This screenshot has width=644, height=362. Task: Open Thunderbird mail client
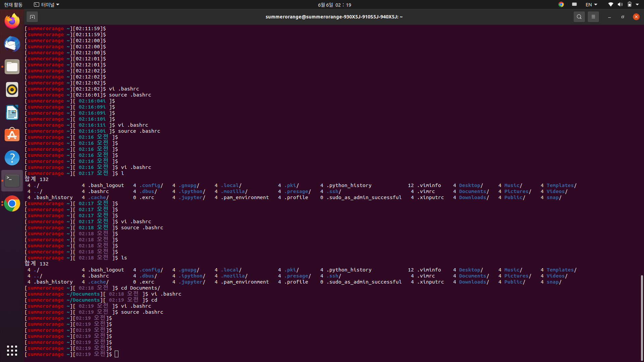(x=12, y=44)
